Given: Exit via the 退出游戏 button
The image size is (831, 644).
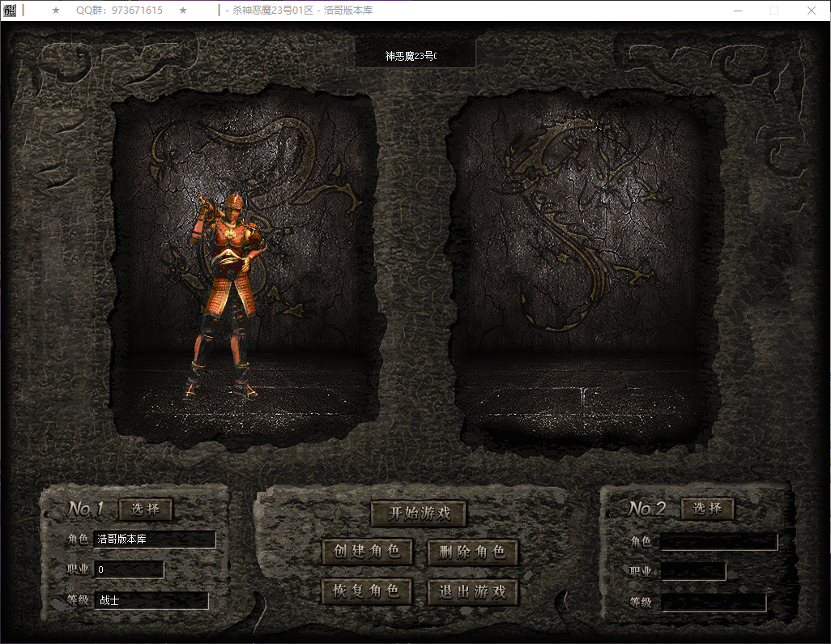Looking at the screenshot, I should [472, 591].
